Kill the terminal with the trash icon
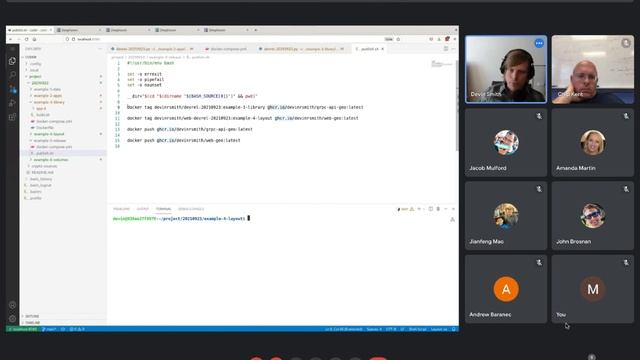 click(438, 209)
